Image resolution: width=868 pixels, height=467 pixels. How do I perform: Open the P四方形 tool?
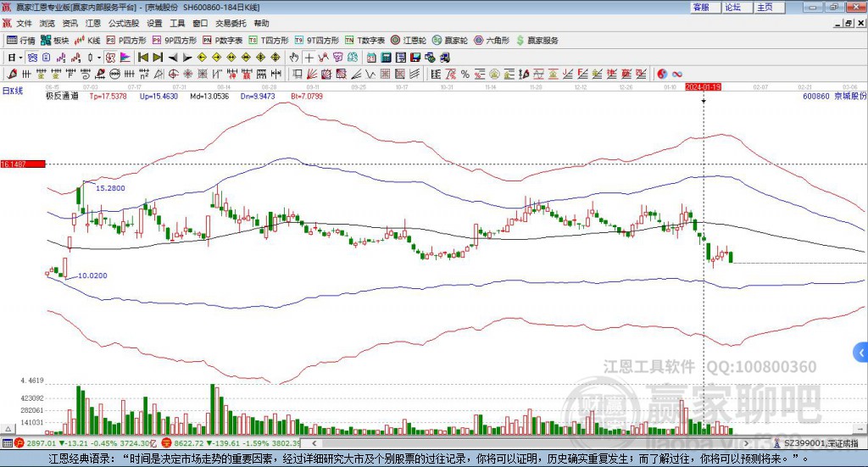(x=126, y=41)
